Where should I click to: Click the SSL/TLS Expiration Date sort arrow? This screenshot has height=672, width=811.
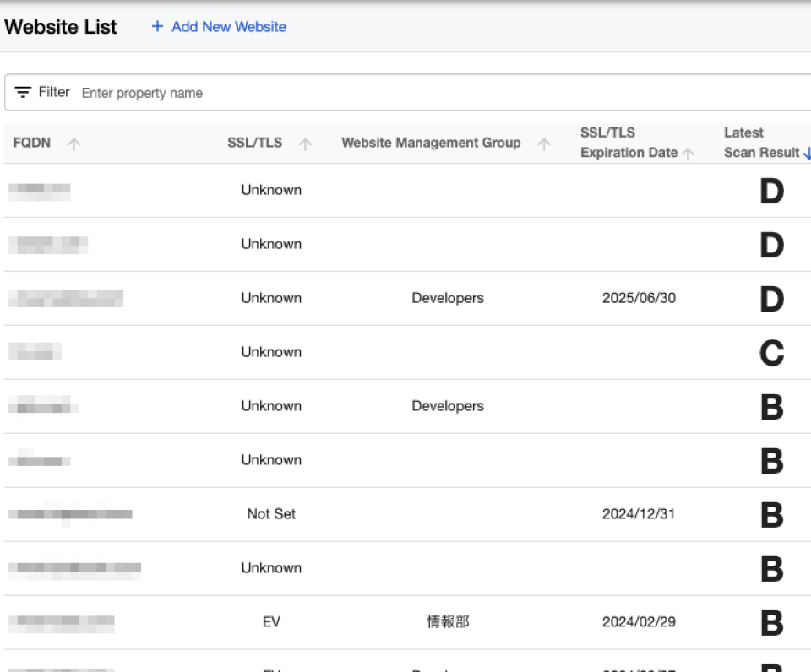click(x=689, y=154)
